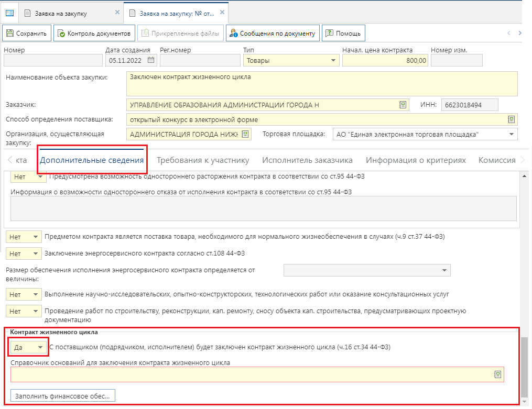The height and width of the screenshot is (409, 532).
Task: Click the Помощь button
Action: pyautogui.click(x=343, y=33)
